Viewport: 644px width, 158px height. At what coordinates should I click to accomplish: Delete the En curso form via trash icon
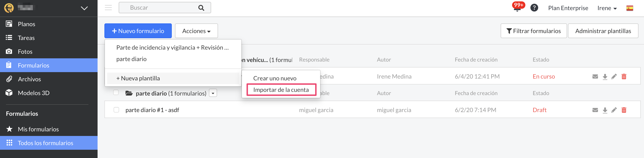pyautogui.click(x=624, y=76)
